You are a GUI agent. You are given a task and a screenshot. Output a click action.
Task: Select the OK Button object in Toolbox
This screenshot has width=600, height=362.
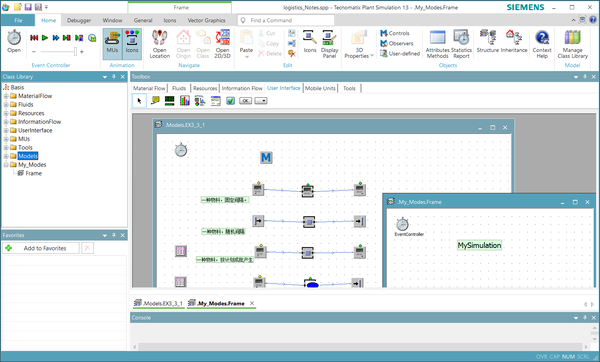coord(246,101)
